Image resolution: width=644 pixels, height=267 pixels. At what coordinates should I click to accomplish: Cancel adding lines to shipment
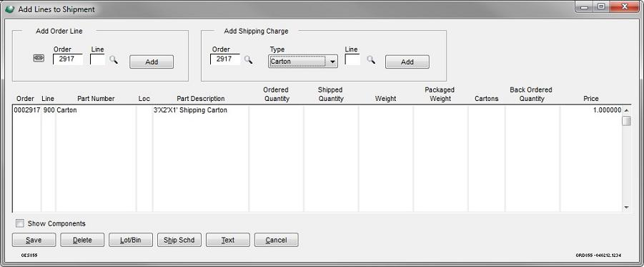click(x=276, y=240)
